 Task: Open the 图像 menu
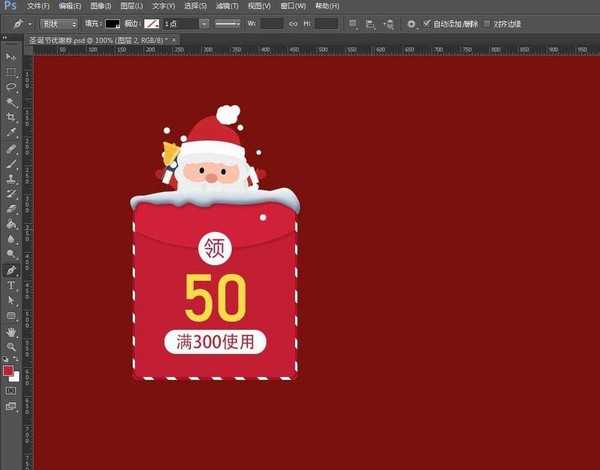[x=100, y=6]
